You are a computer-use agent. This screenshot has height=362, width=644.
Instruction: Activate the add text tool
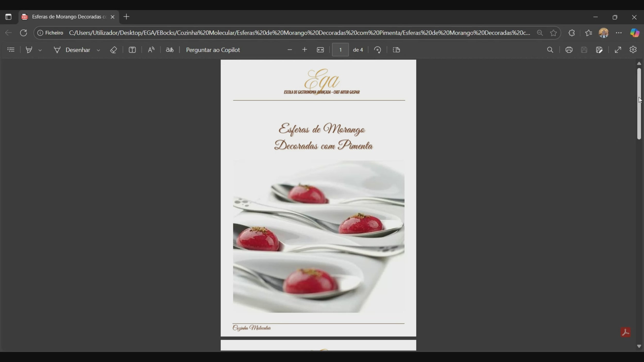[x=132, y=50]
